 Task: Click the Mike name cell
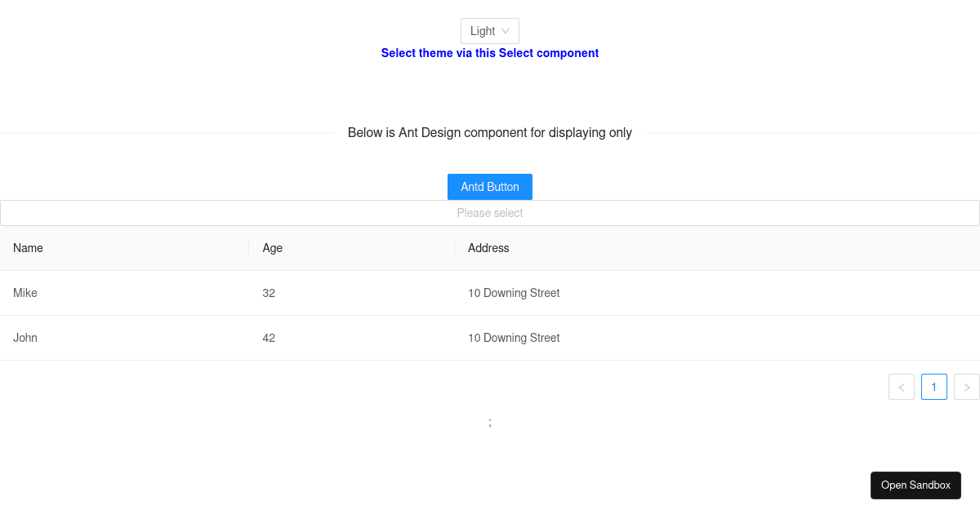coord(124,293)
